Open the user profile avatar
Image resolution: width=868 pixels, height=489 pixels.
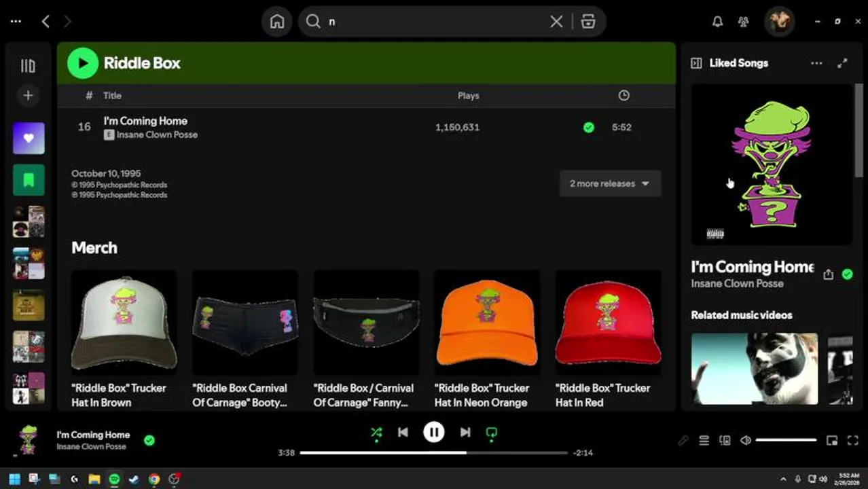pyautogui.click(x=779, y=22)
